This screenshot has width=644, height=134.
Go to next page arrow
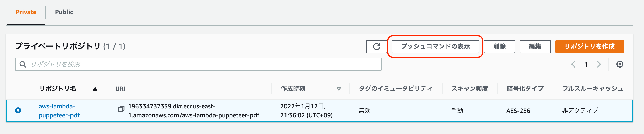[599, 64]
